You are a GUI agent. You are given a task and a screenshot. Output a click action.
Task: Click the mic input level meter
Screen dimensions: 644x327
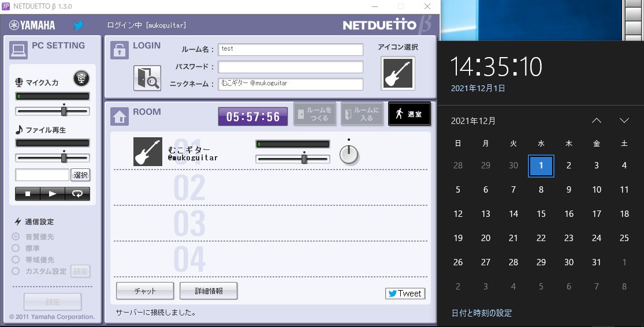tap(52, 96)
